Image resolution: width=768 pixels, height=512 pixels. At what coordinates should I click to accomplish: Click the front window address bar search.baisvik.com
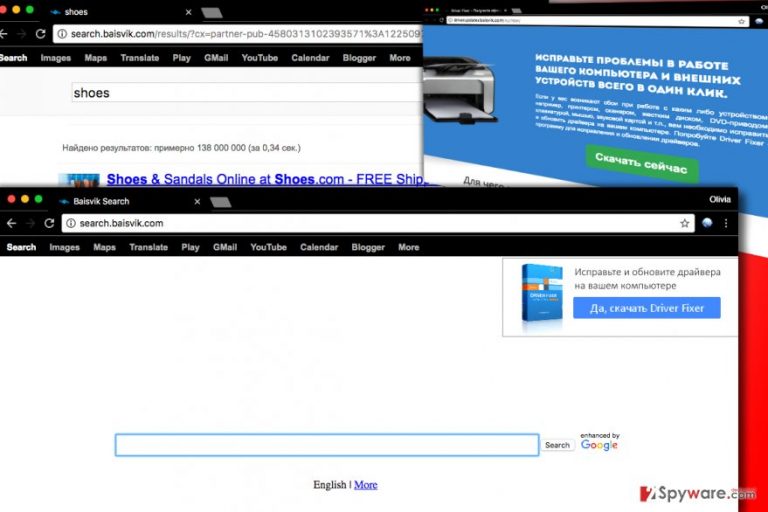[378, 223]
